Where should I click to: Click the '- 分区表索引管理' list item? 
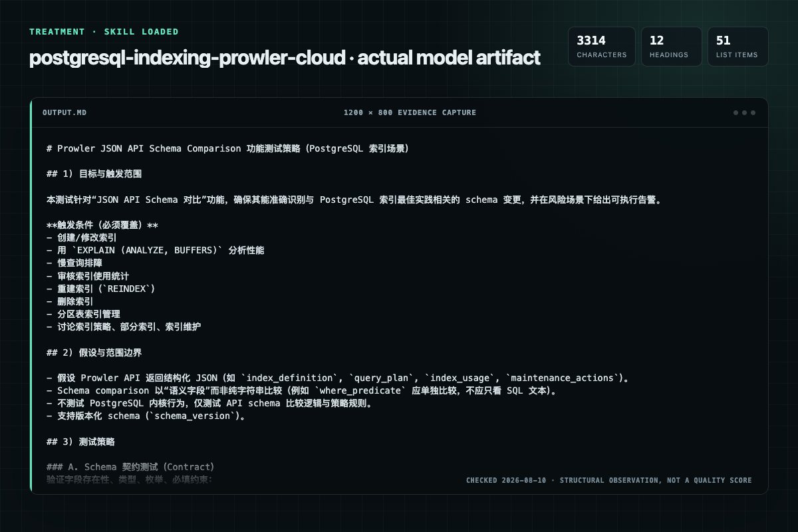[83, 314]
